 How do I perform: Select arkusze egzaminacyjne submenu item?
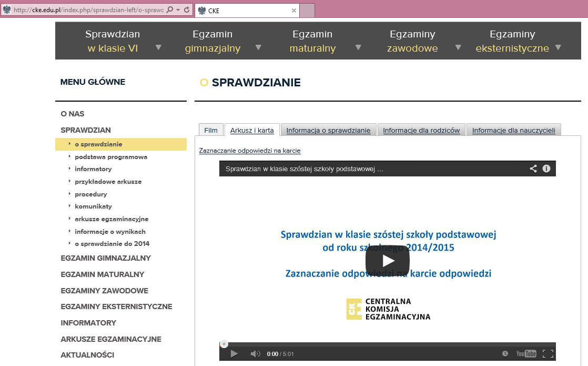point(111,219)
